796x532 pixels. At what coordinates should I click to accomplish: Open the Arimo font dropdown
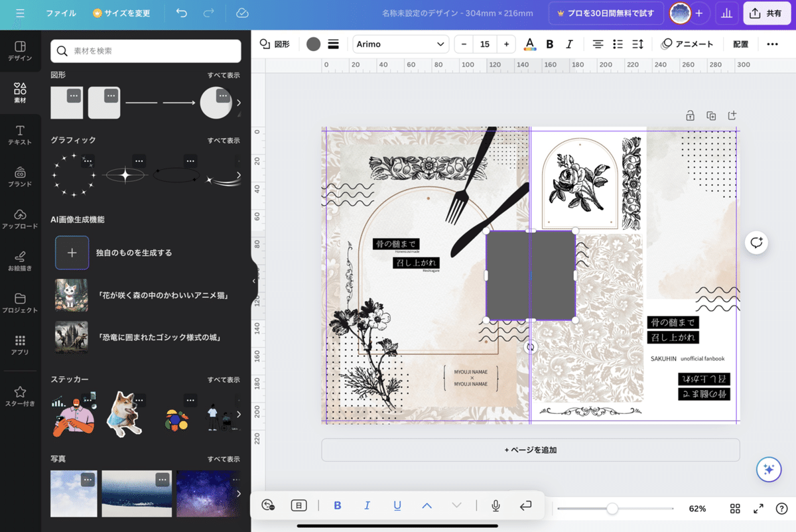pyautogui.click(x=400, y=44)
